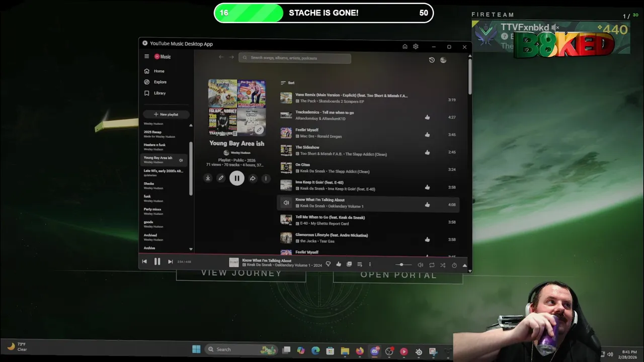This screenshot has width=644, height=362.
Task: Open Wesley Hudson profile link under playlist title
Action: 237,152
